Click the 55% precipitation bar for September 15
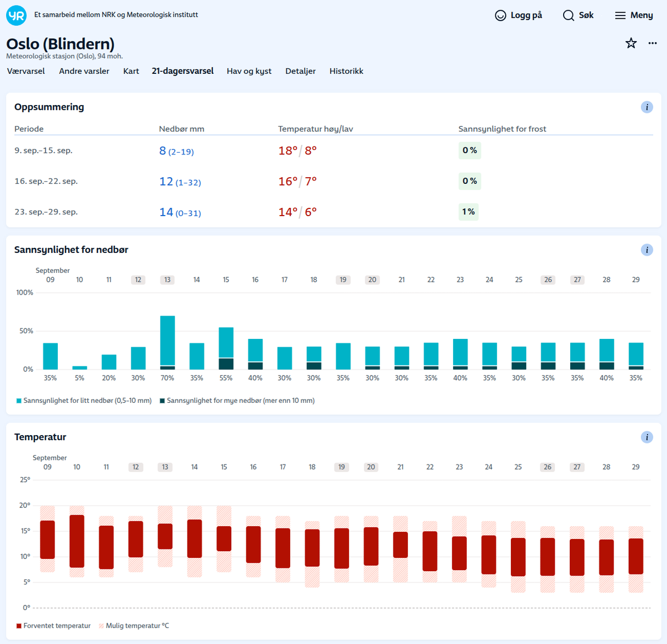The image size is (667, 644). 226,348
